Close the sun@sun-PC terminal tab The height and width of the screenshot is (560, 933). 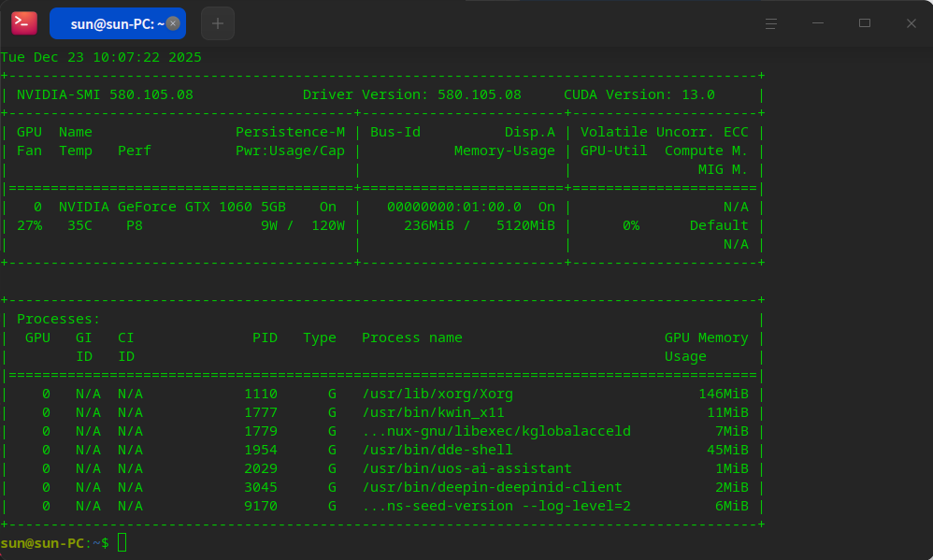click(173, 23)
